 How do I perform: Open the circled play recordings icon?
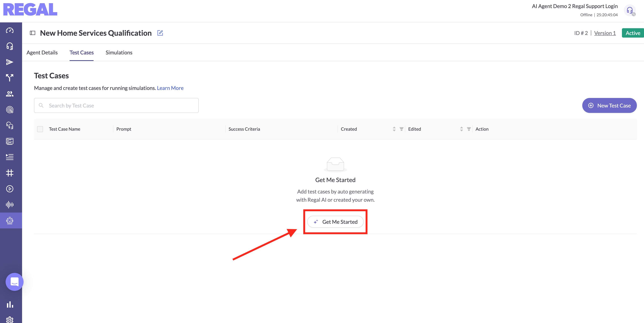(x=10, y=189)
